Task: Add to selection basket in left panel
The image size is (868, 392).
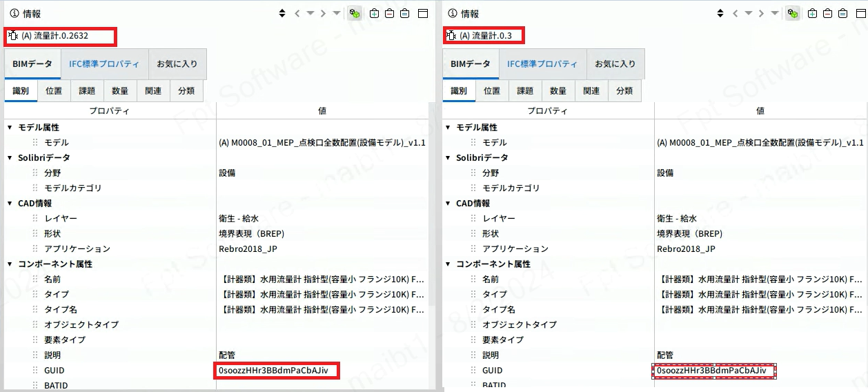Action: click(375, 13)
